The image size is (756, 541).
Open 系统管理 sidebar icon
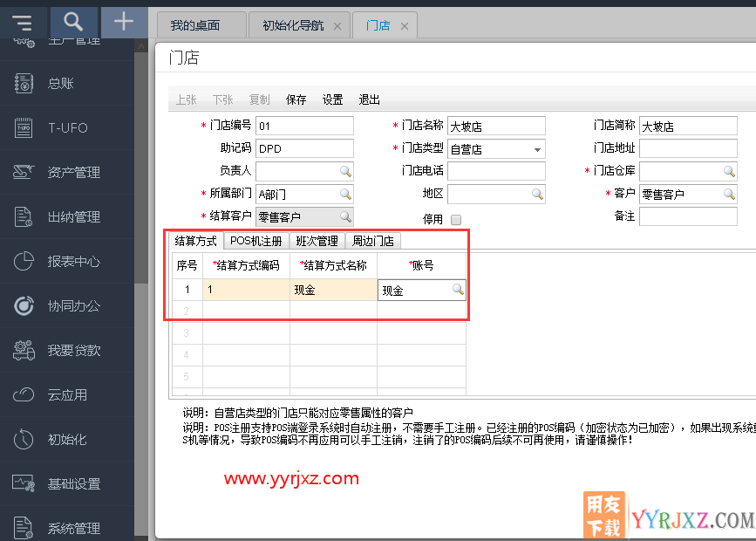pyautogui.click(x=24, y=528)
